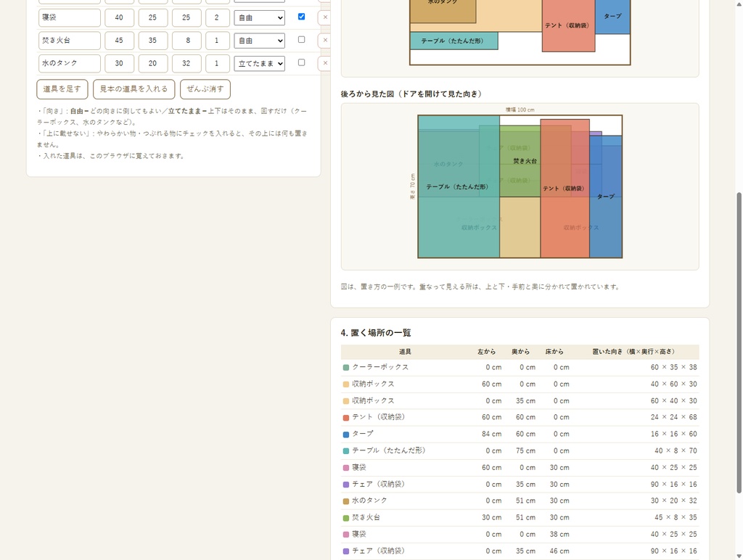Image resolution: width=743 pixels, height=560 pixels.
Task: Remove the 水のタンク gear row with ×
Action: pyautogui.click(x=324, y=63)
